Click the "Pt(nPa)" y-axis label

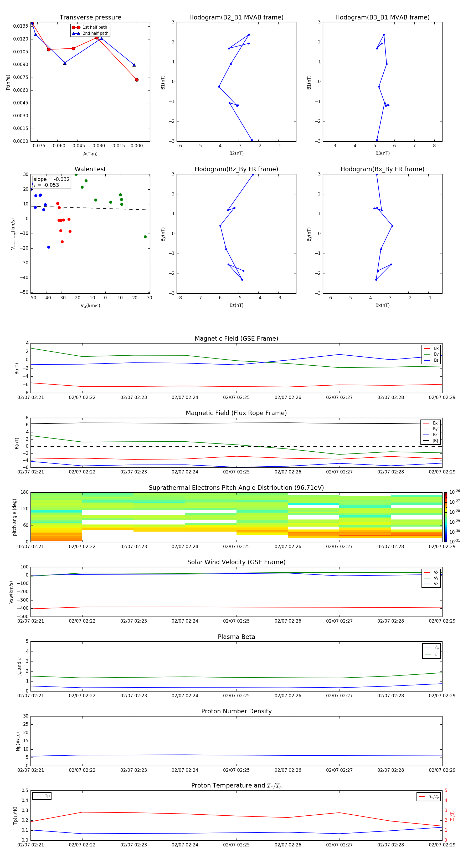(8, 82)
